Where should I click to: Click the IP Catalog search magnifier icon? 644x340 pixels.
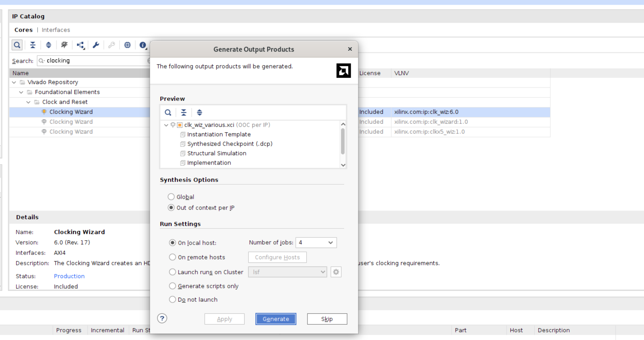(17, 45)
